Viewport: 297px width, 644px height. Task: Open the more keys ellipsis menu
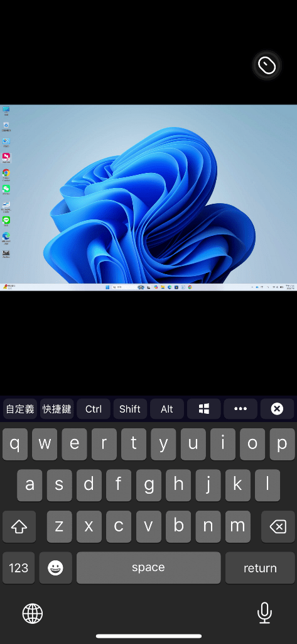240,409
